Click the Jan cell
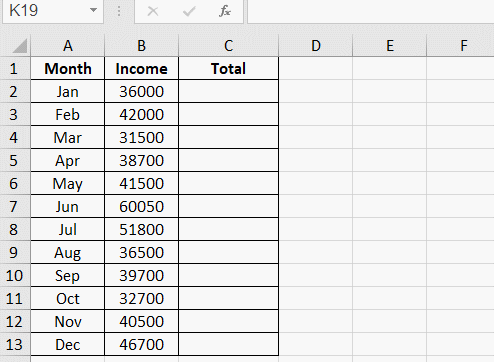Screen dimensions: 494x362 pos(68,92)
